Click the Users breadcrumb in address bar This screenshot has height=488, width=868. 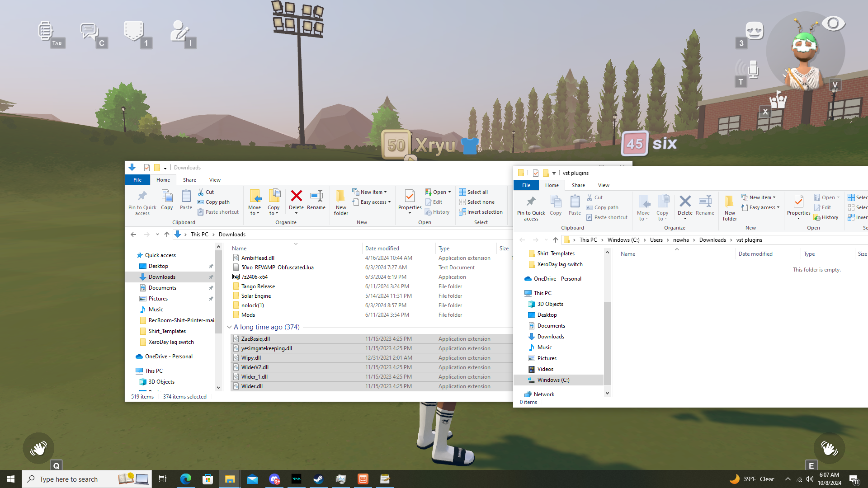(656, 240)
